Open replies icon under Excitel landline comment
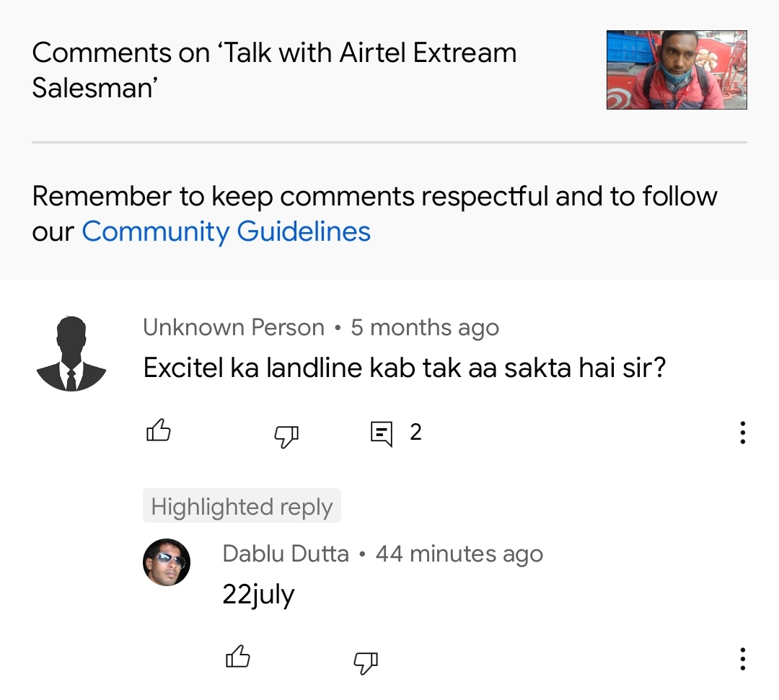This screenshot has width=779, height=700. click(382, 433)
